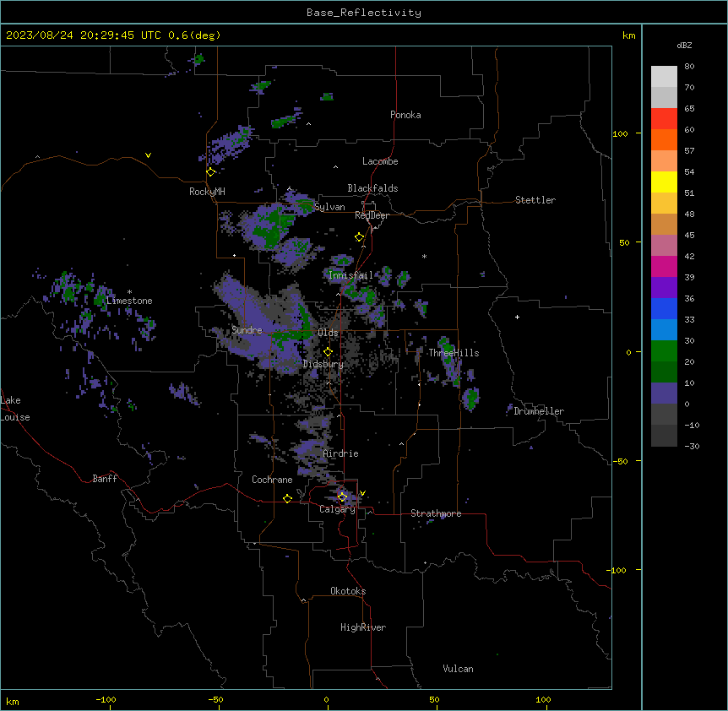Click the RedDeer city label
Screen dimensions: 728x711
(x=372, y=215)
